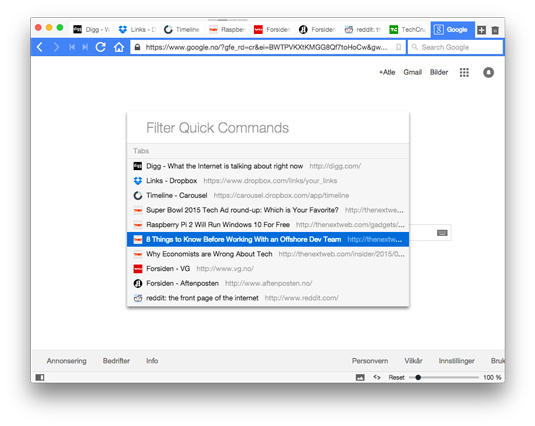Switch to the Links Dropbox tab
Image resolution: width=535 pixels, height=426 pixels.
(137, 30)
